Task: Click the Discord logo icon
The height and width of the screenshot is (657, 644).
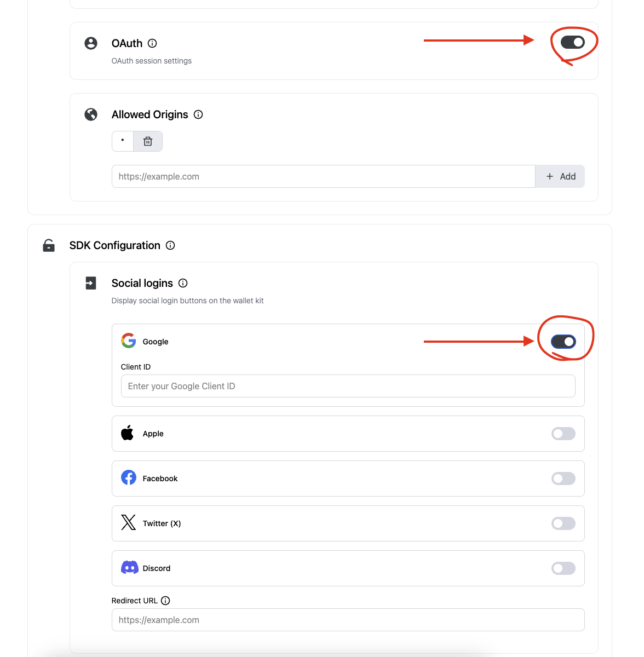Action: (129, 567)
